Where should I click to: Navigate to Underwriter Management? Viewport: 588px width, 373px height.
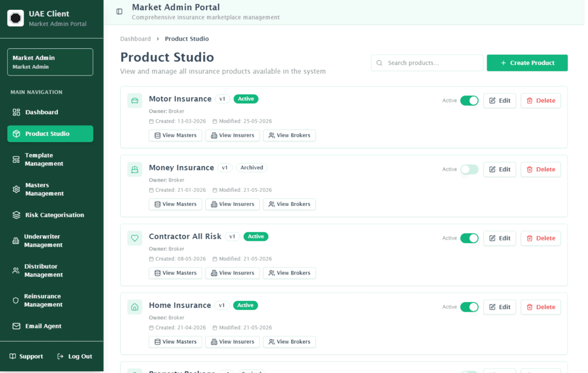pos(50,241)
